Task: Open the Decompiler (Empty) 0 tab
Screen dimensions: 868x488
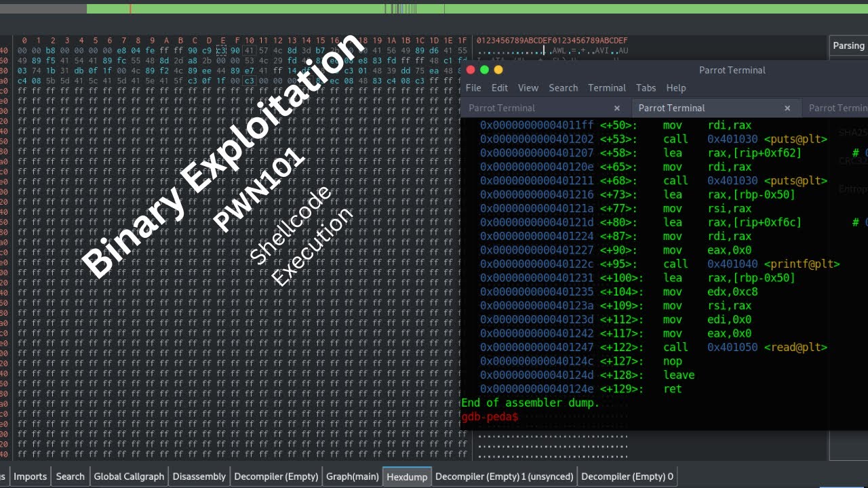Action: (627, 476)
